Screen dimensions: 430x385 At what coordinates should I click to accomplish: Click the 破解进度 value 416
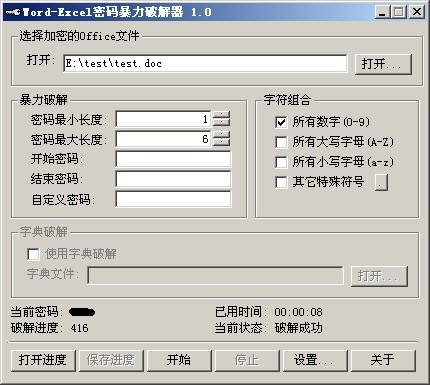pyautogui.click(x=79, y=328)
